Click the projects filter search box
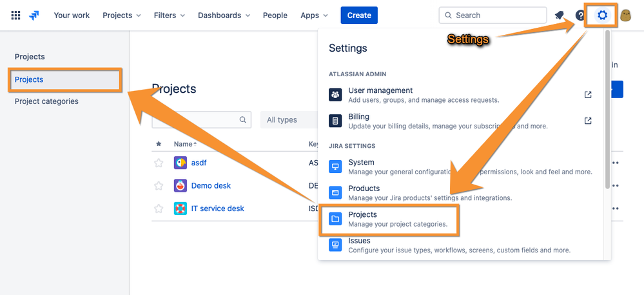The image size is (644, 295). pos(202,119)
